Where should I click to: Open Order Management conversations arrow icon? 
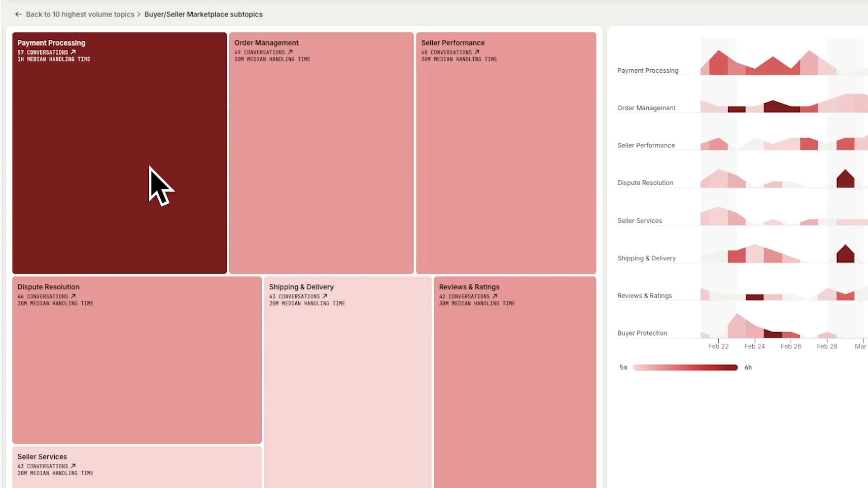[x=290, y=52]
